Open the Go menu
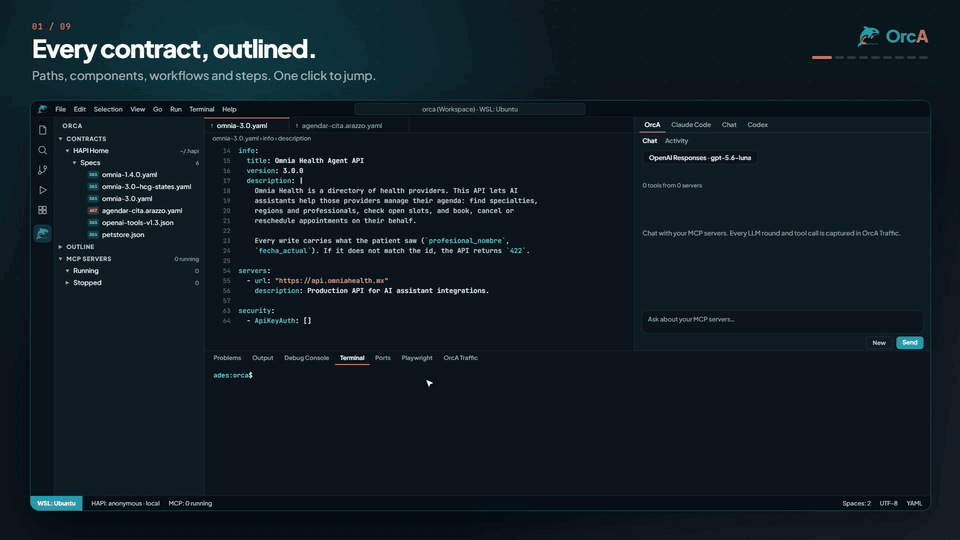The height and width of the screenshot is (540, 960). [157, 109]
